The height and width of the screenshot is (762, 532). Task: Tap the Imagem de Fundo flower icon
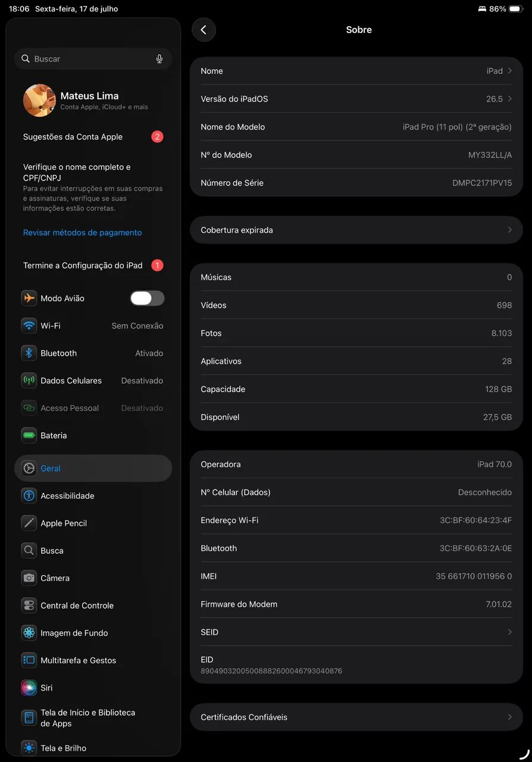(x=29, y=633)
